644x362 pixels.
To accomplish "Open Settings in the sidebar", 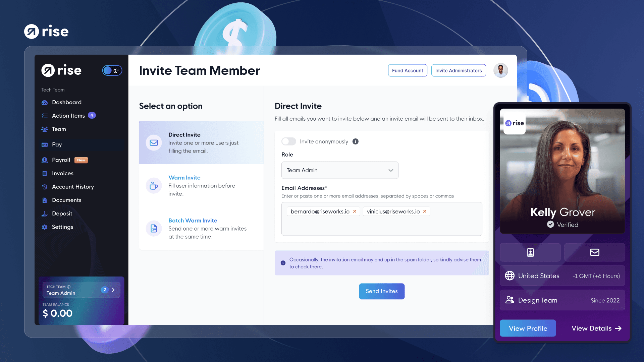I will (x=62, y=227).
